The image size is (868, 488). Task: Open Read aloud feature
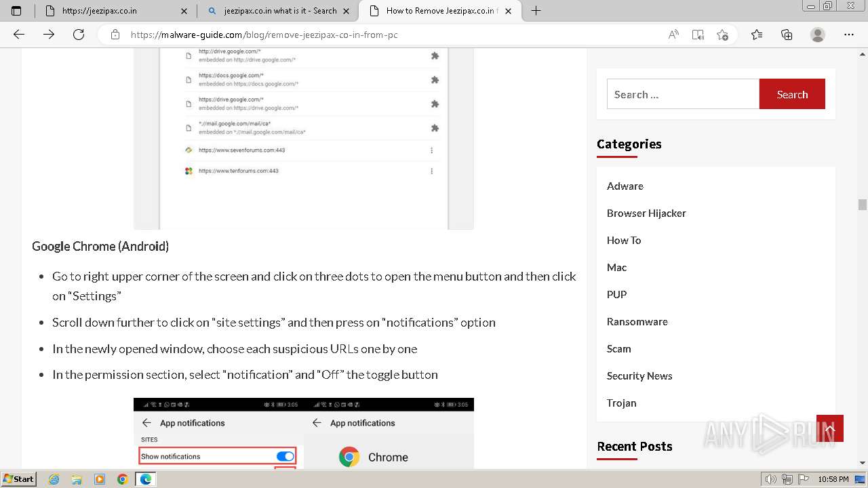673,35
